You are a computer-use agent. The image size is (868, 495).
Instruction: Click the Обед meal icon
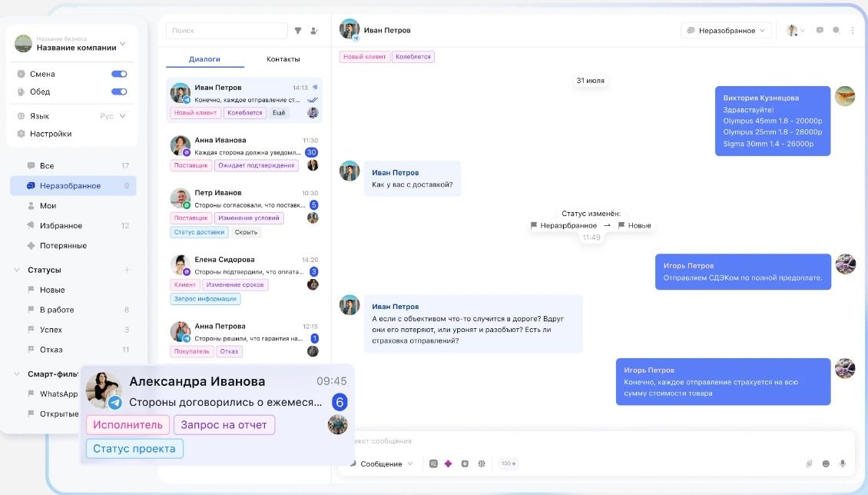pyautogui.click(x=21, y=91)
